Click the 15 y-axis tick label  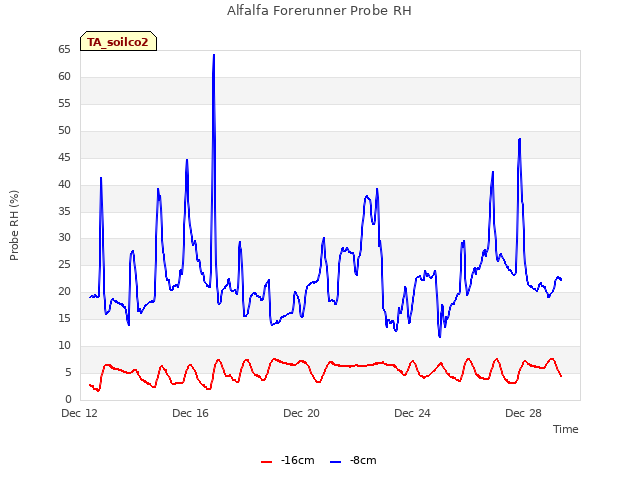click(64, 318)
